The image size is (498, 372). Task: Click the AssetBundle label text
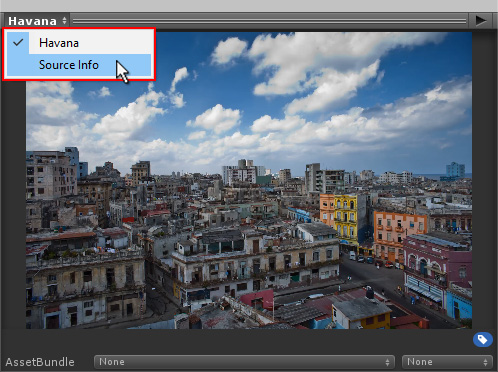40,362
